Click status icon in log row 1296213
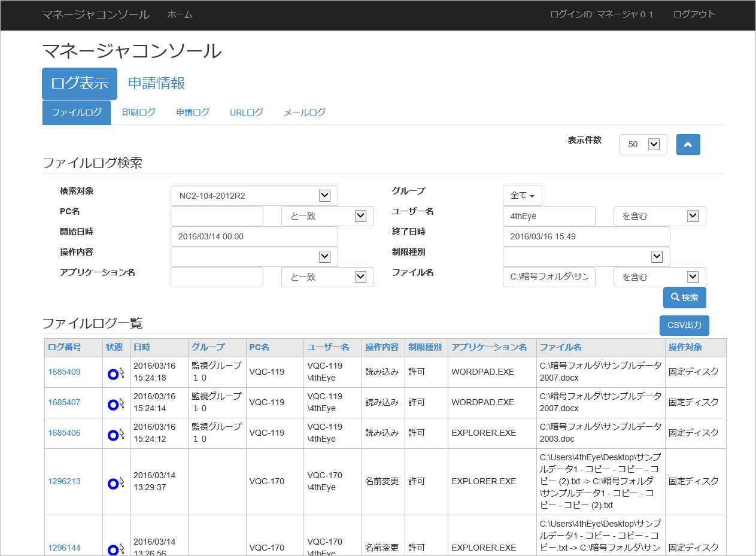 [x=116, y=483]
